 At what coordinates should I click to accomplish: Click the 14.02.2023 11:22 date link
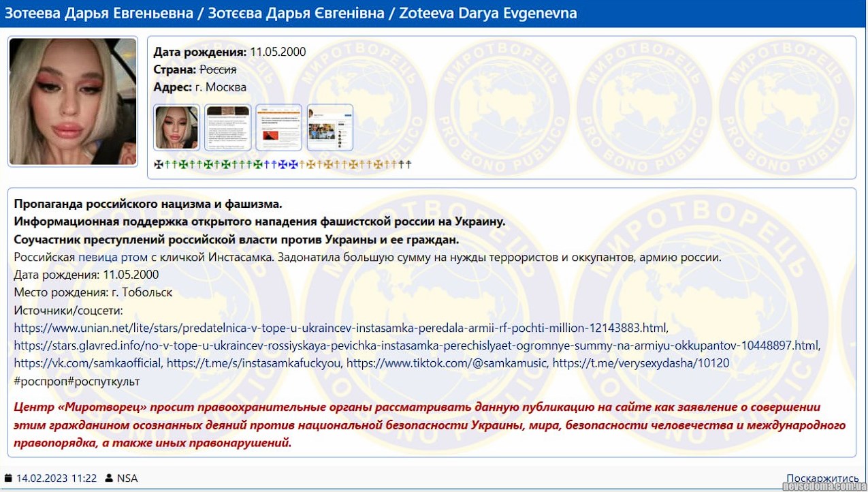pos(57,478)
